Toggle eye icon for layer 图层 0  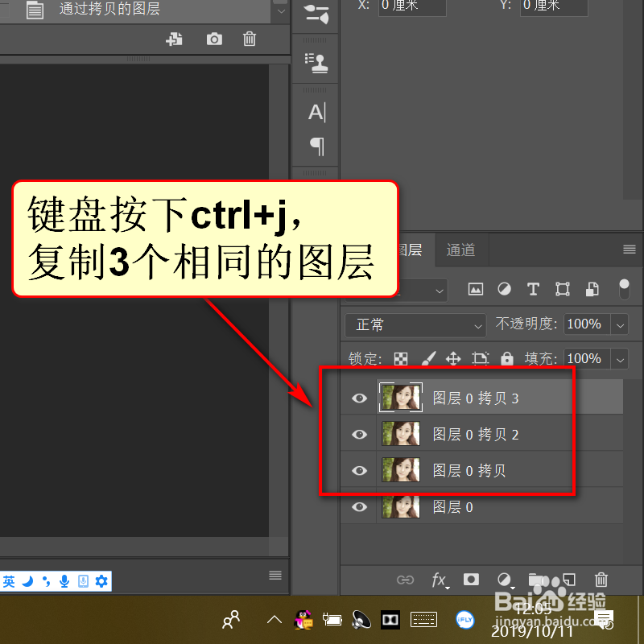pos(359,507)
